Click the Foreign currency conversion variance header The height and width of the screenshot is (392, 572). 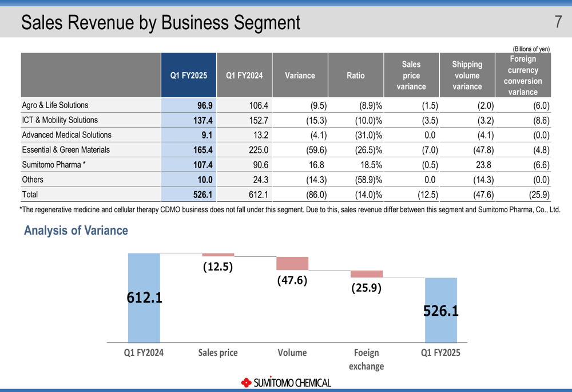click(x=523, y=76)
